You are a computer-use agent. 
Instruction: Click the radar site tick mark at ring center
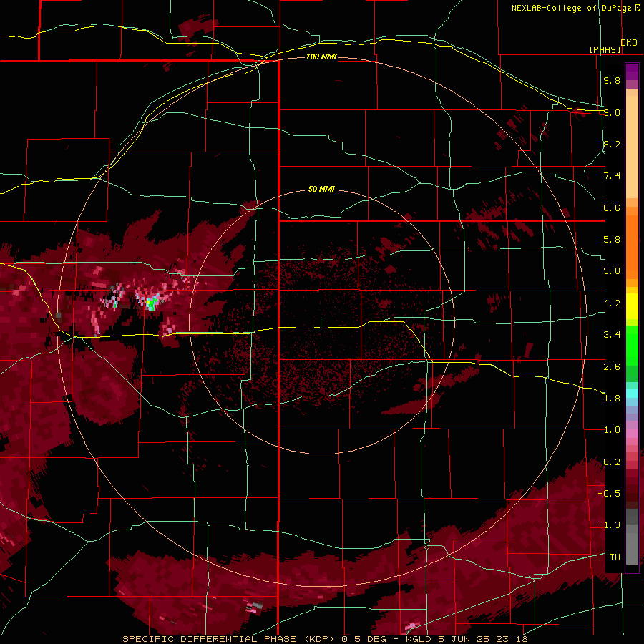321,323
